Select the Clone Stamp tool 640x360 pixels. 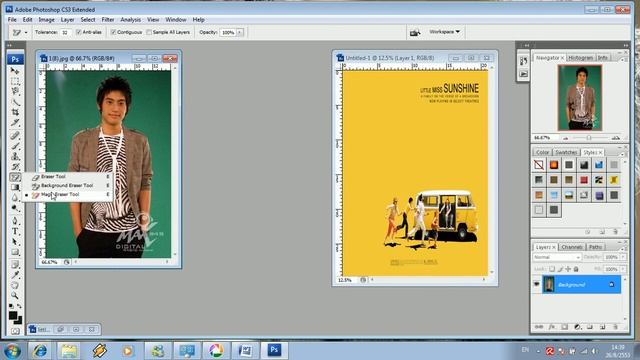[15, 156]
